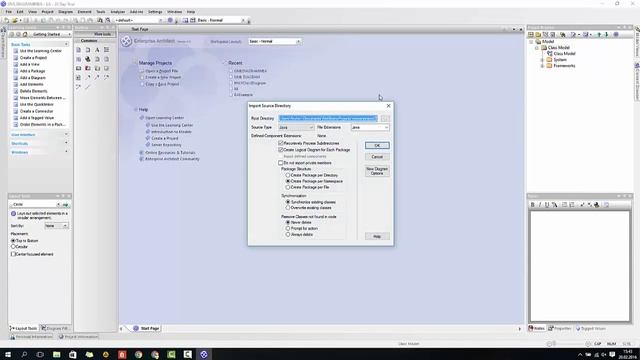Open the Tools menu
The height and width of the screenshot is (360, 640).
click(x=100, y=12)
